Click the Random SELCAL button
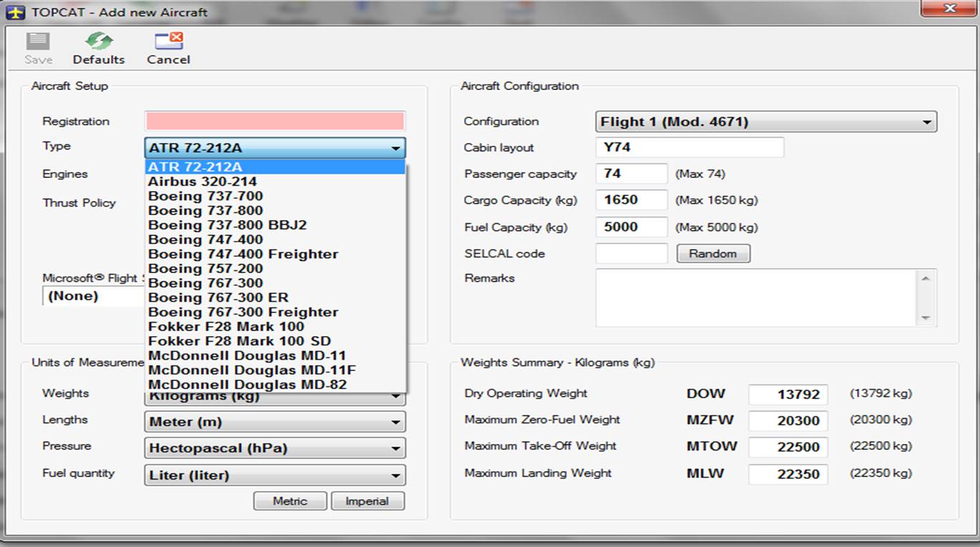The height and width of the screenshot is (547, 980). click(713, 254)
